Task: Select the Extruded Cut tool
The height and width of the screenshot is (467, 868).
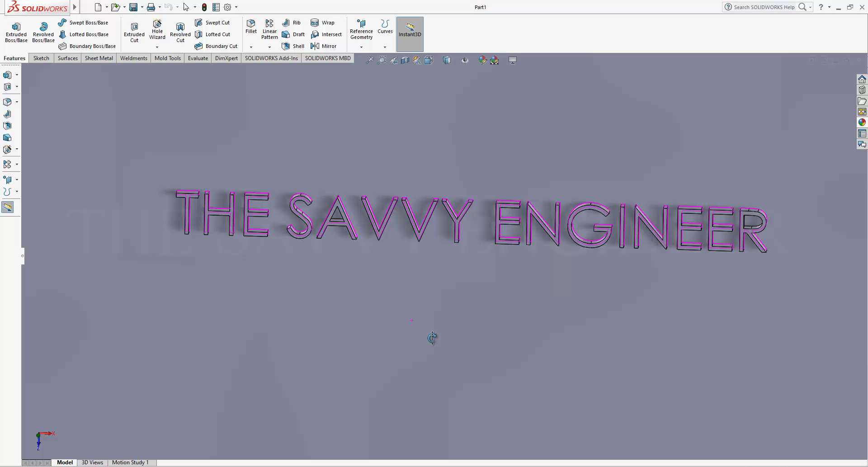Action: (134, 33)
